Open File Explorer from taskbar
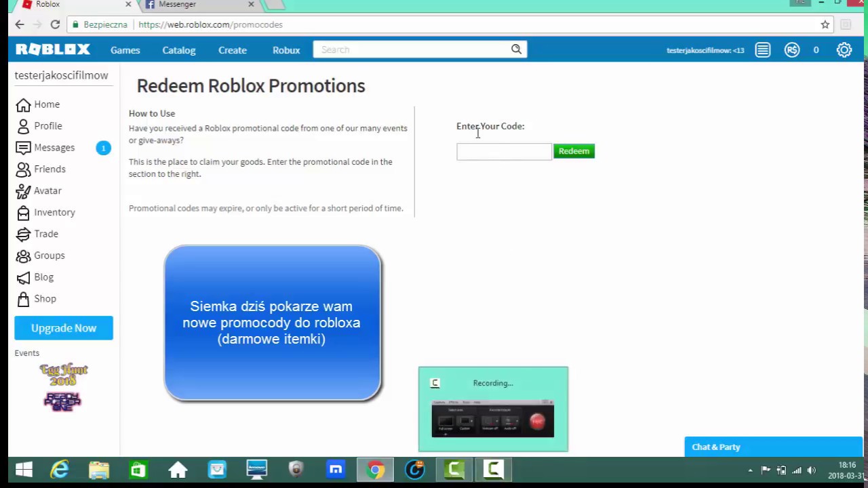The width and height of the screenshot is (868, 488). 99,470
